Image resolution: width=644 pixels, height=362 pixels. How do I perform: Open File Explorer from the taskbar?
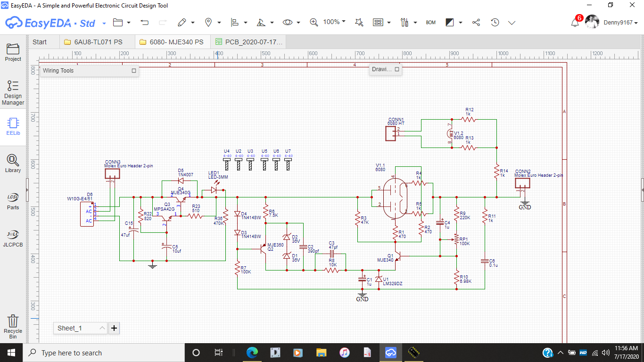click(x=322, y=353)
